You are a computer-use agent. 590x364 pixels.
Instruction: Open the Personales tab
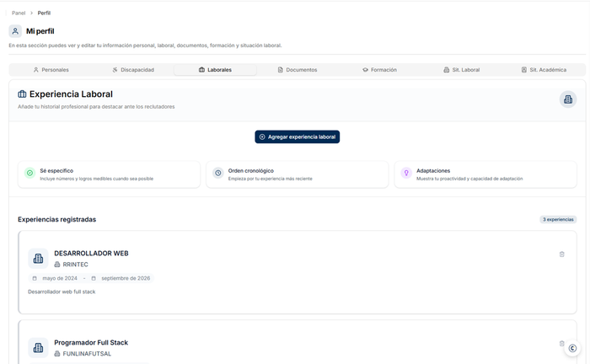tap(51, 70)
